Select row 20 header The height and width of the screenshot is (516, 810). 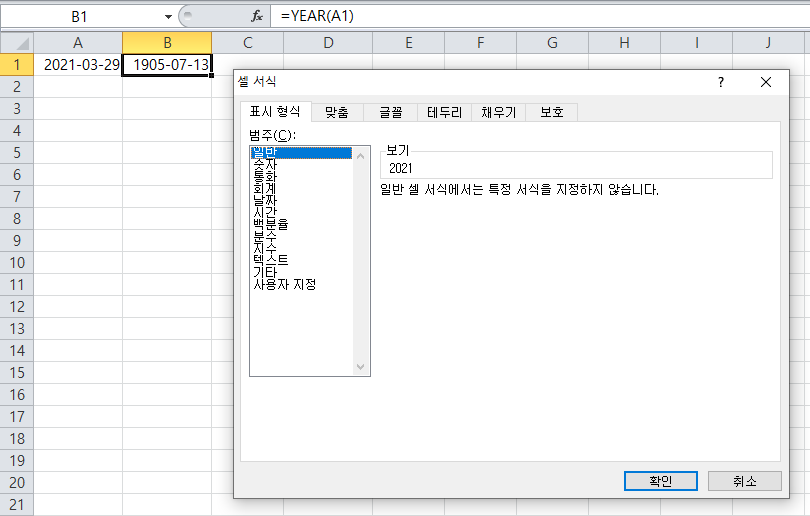click(17, 482)
